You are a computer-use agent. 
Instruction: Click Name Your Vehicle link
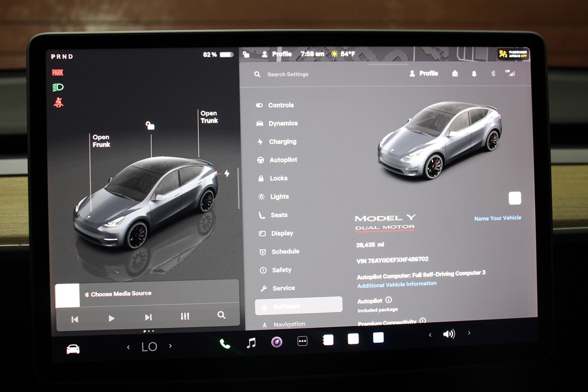tap(497, 218)
